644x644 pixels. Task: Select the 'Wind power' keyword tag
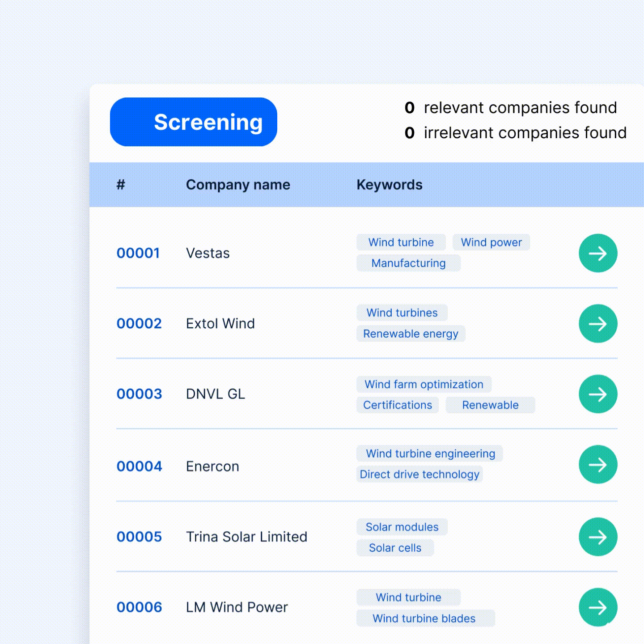coord(491,242)
